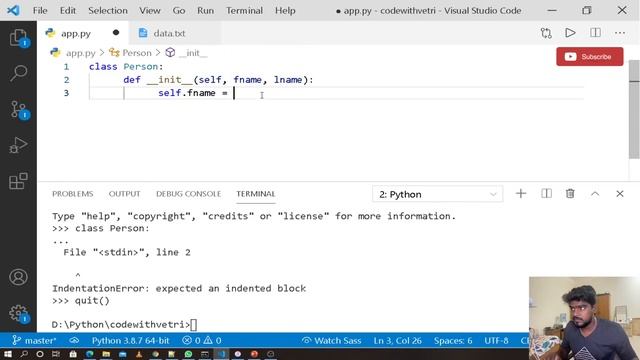This screenshot has width=640, height=360.
Task: Click the taskbar search icon
Action: 24,354
